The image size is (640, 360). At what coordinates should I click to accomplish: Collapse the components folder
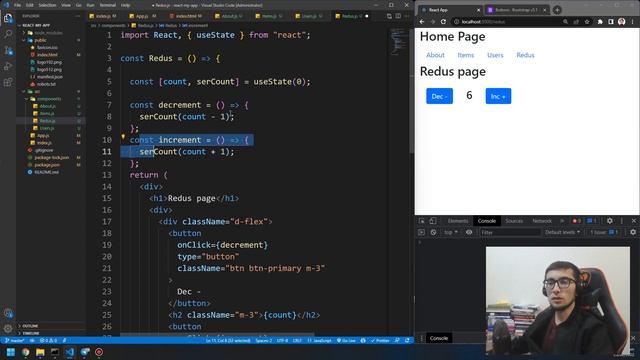tap(49, 99)
